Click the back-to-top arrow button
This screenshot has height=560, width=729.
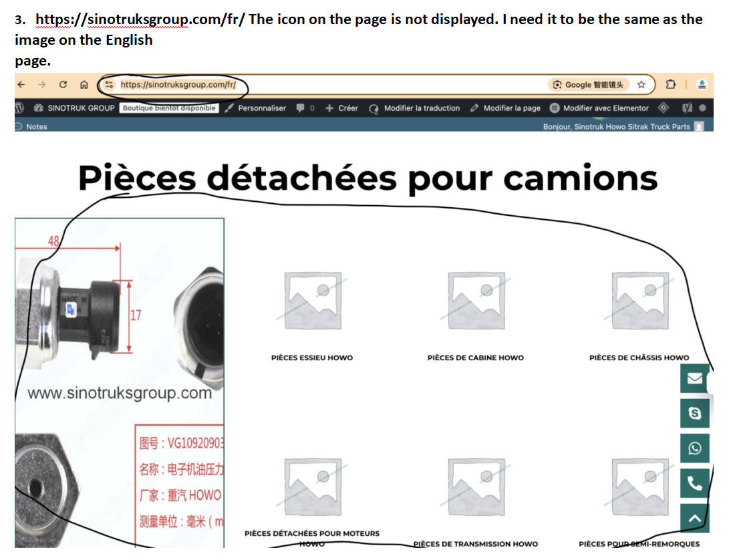tap(695, 518)
